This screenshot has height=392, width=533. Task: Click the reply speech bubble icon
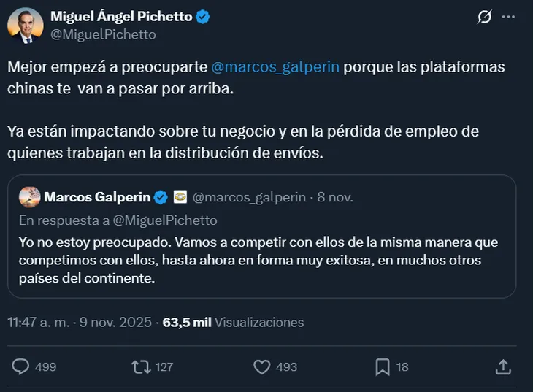click(22, 366)
